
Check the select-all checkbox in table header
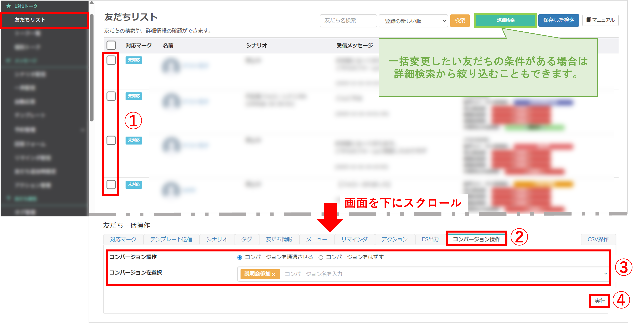click(111, 45)
